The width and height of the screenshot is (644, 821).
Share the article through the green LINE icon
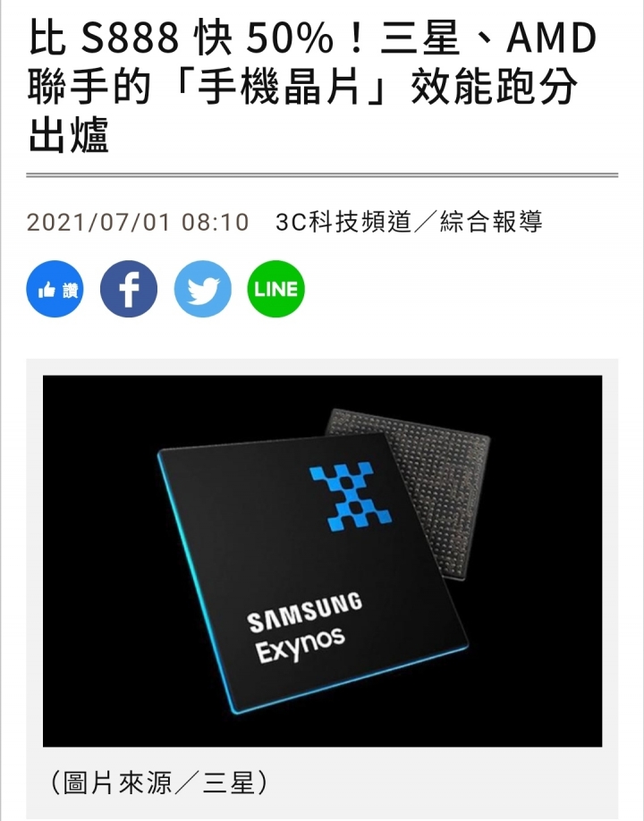[275, 289]
